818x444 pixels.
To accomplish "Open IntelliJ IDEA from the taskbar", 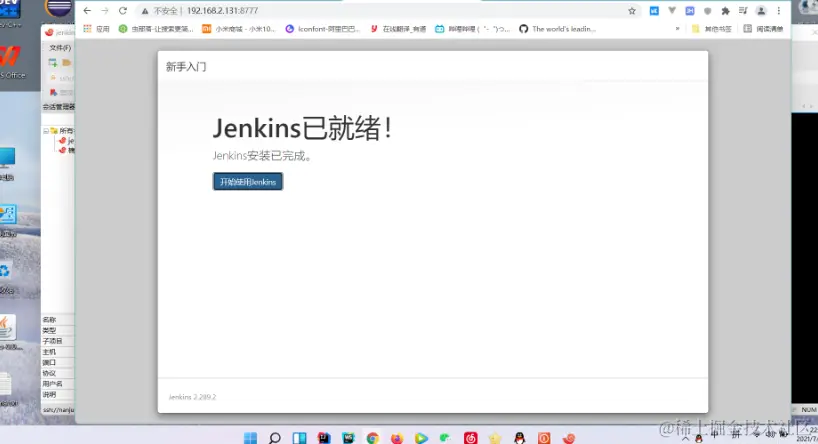I will point(324,437).
